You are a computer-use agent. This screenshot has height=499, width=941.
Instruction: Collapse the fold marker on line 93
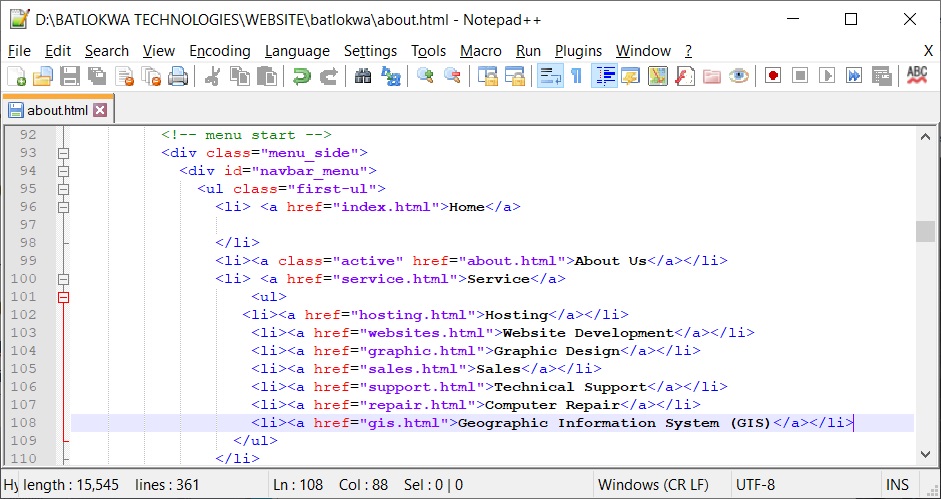point(64,153)
